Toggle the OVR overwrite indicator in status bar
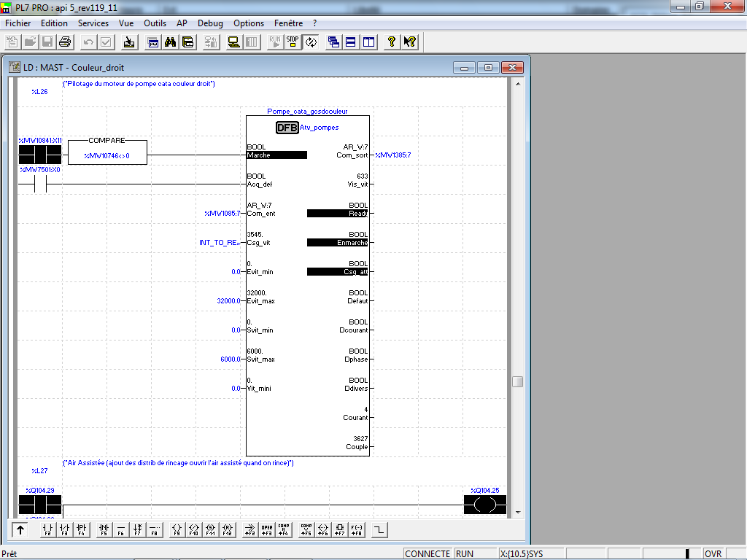The image size is (747, 560). [713, 554]
